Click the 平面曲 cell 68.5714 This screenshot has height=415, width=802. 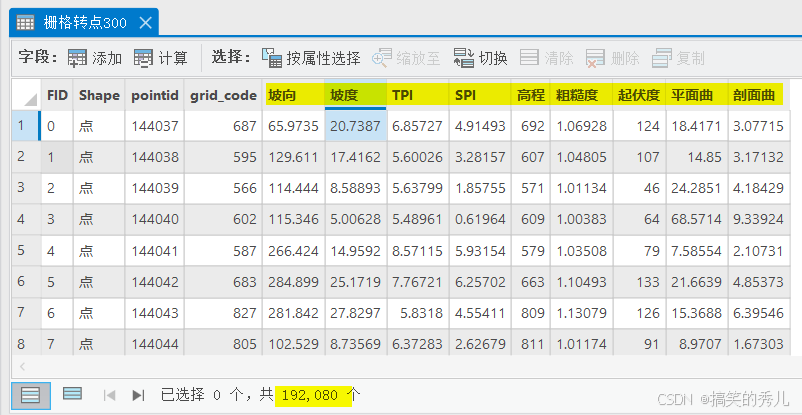click(x=697, y=220)
